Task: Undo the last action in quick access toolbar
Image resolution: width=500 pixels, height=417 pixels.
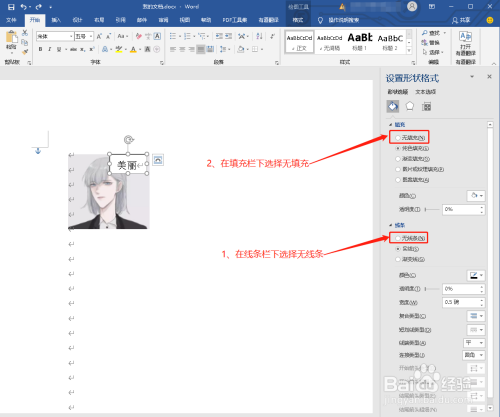Action: (x=24, y=7)
